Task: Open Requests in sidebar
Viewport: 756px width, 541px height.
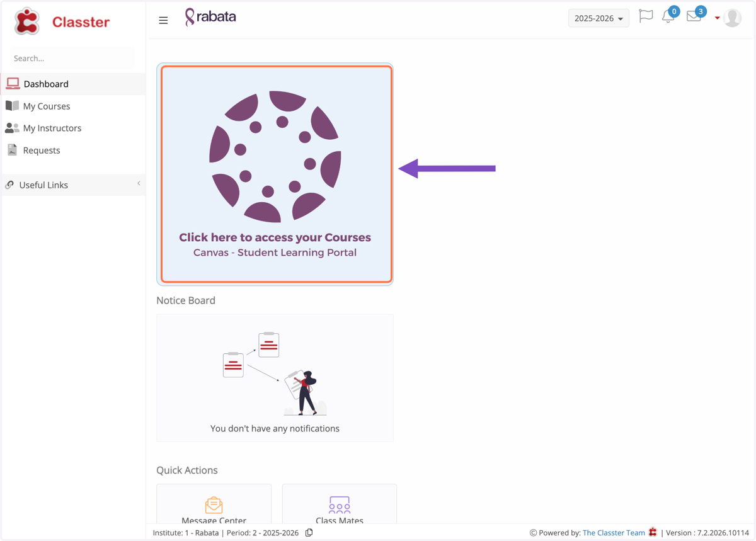Action: pyautogui.click(x=73, y=150)
